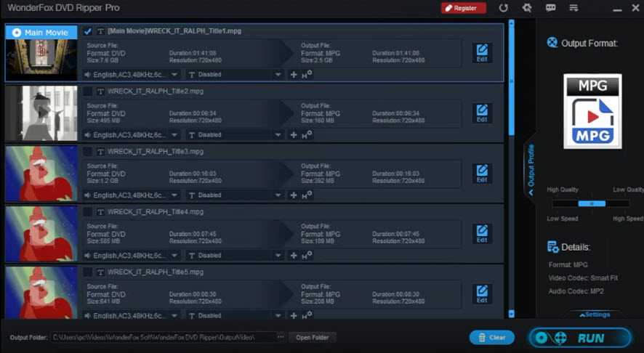The height and width of the screenshot is (353, 644).
Task: Open the settings gear in title bar
Action: (x=527, y=8)
